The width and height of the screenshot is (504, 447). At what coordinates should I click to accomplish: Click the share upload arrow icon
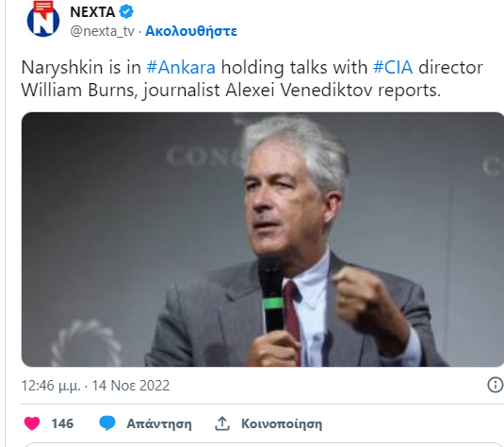click(222, 423)
